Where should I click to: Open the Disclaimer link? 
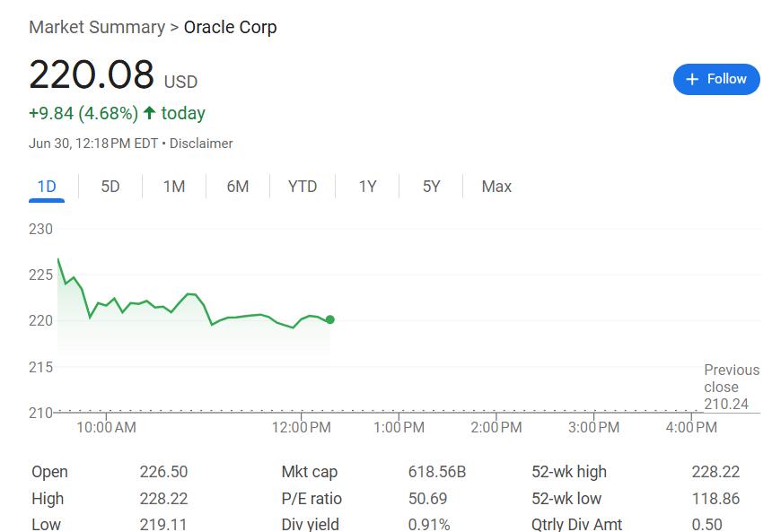201,144
